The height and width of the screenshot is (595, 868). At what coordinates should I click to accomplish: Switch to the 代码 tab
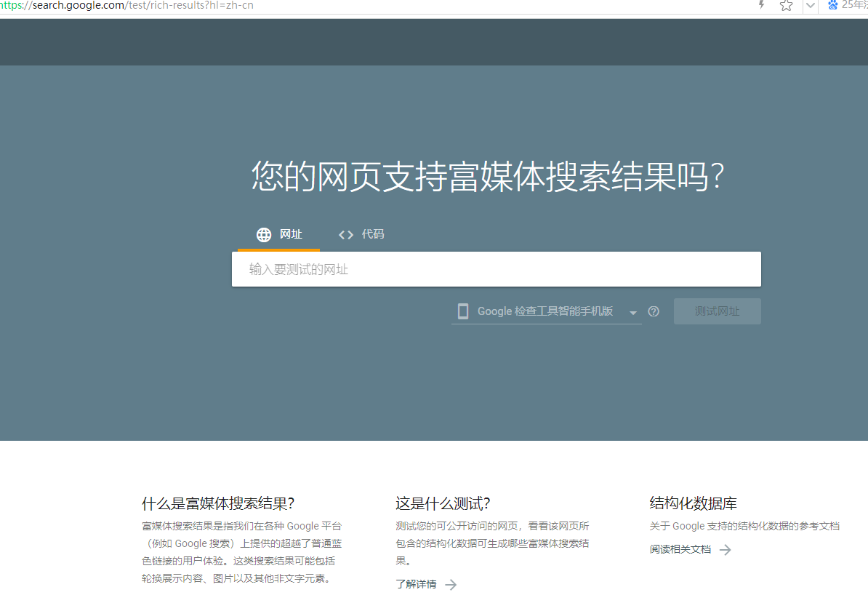(x=361, y=234)
